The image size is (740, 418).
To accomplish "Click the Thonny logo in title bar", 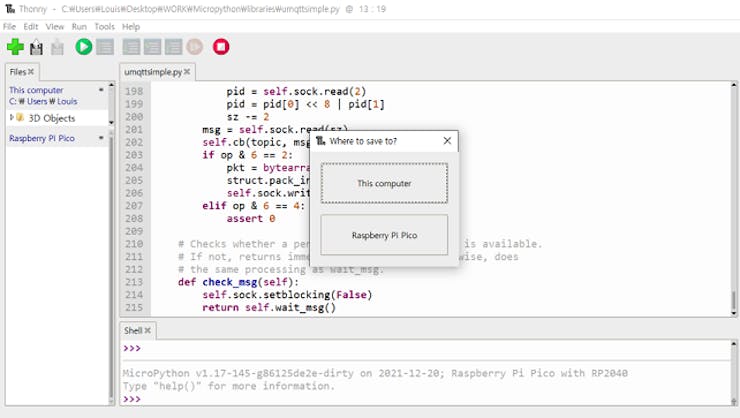I will coord(9,8).
